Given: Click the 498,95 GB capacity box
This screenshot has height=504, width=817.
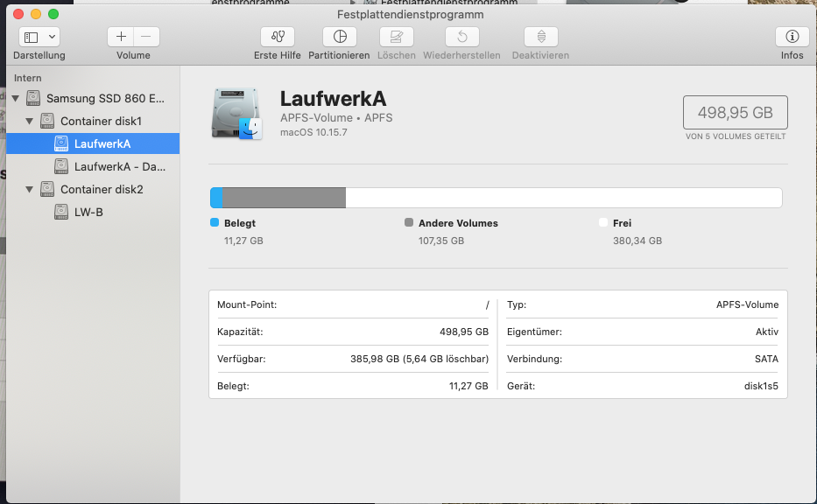Looking at the screenshot, I should 735,113.
